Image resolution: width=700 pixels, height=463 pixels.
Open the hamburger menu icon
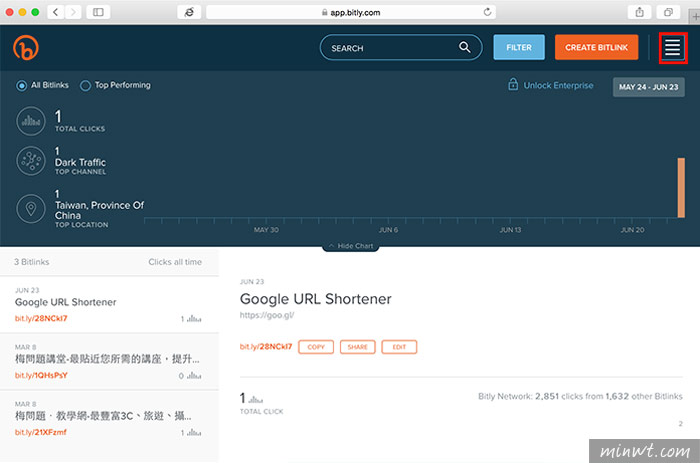[673, 47]
